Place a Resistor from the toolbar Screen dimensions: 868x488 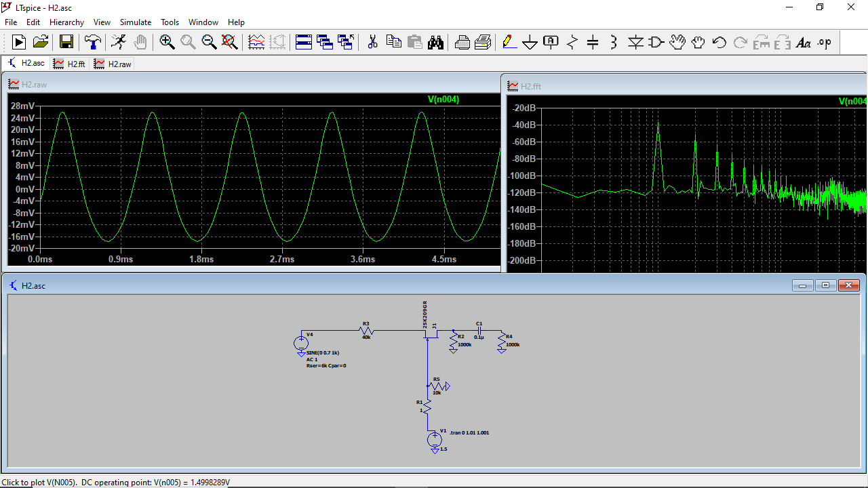(x=572, y=42)
